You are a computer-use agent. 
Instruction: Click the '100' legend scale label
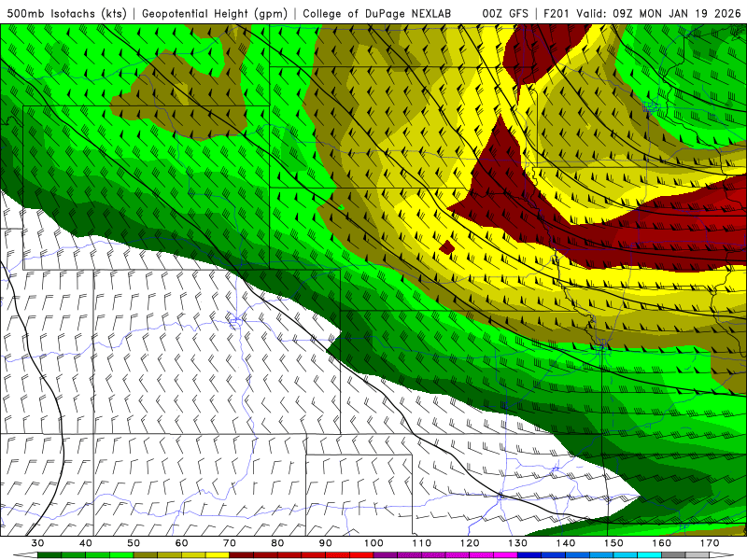(x=373, y=543)
